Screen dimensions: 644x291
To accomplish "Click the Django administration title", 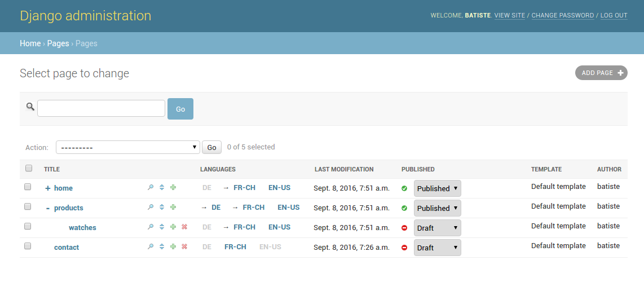I will 85,16.
